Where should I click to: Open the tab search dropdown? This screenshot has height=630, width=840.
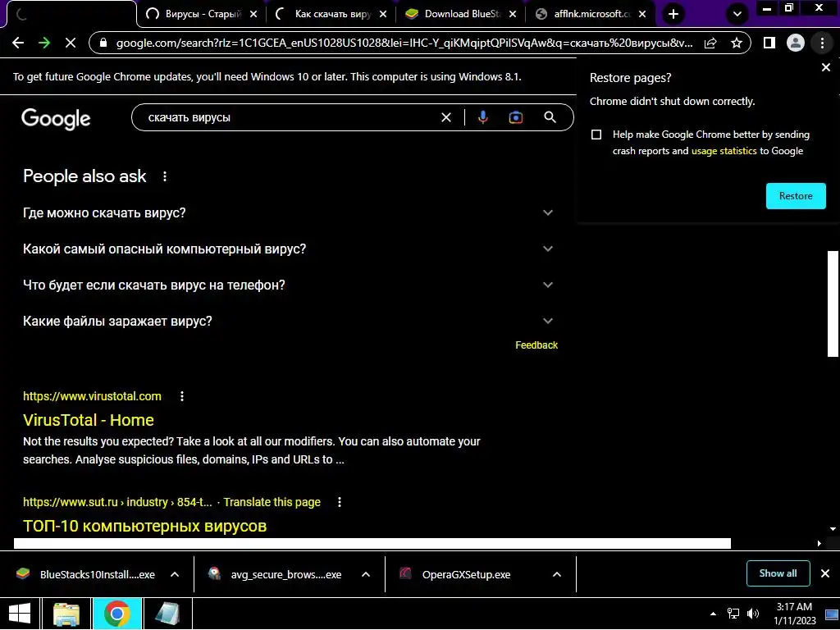(737, 14)
